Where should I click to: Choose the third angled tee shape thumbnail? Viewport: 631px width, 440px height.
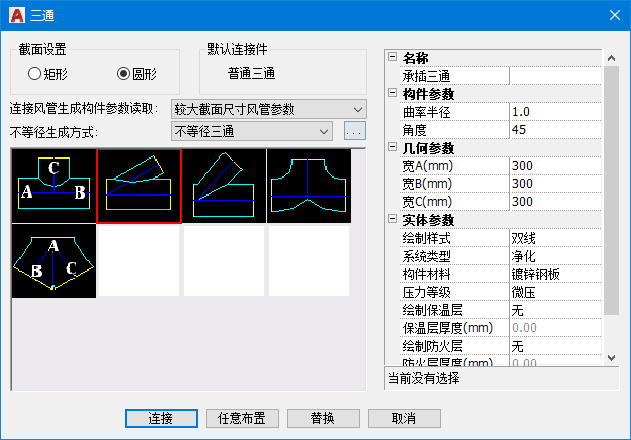224,185
